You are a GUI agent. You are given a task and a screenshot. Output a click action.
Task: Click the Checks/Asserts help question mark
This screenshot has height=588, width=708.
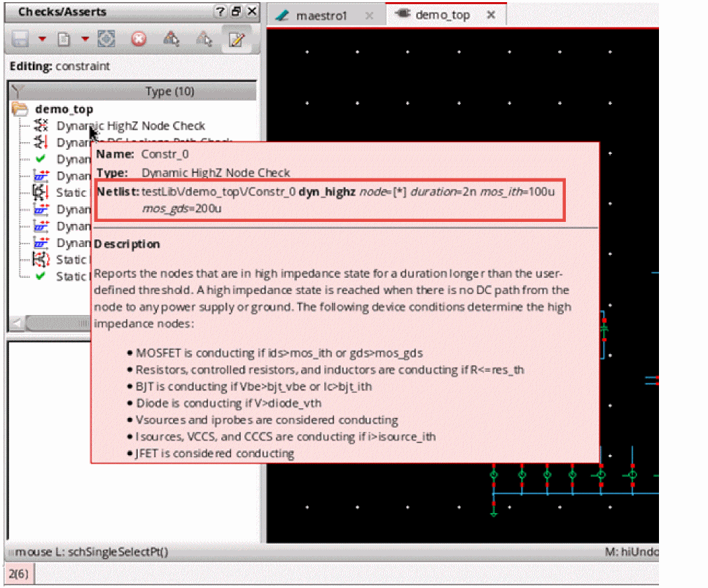[x=220, y=12]
